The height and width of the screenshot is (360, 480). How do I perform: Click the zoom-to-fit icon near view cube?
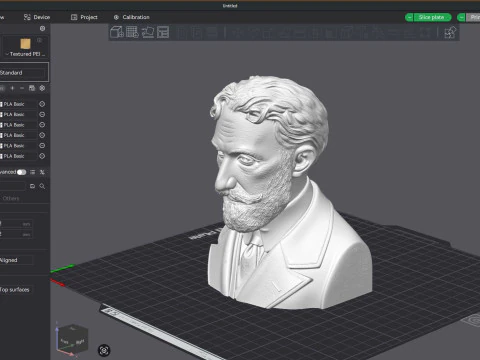tap(104, 350)
